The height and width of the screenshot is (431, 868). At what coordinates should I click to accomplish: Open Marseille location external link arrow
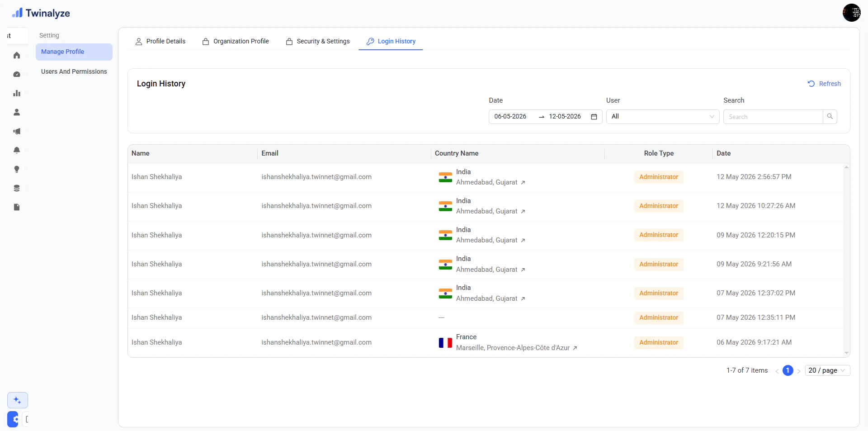pyautogui.click(x=575, y=348)
